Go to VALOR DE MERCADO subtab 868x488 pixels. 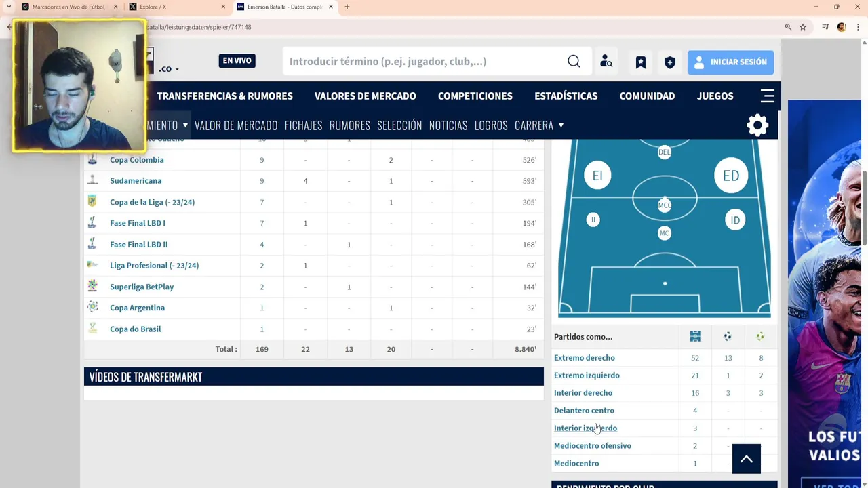click(x=236, y=125)
